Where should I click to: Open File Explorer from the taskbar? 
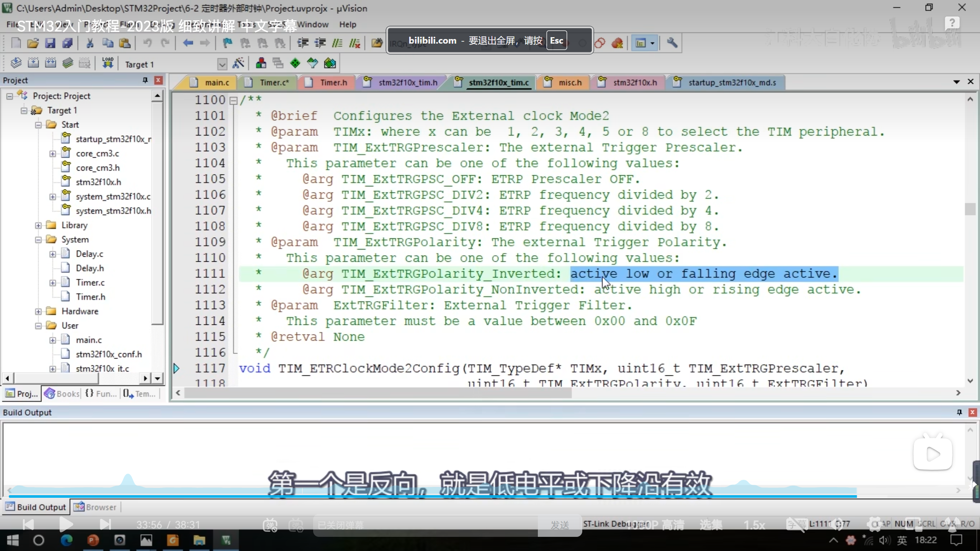pyautogui.click(x=199, y=540)
